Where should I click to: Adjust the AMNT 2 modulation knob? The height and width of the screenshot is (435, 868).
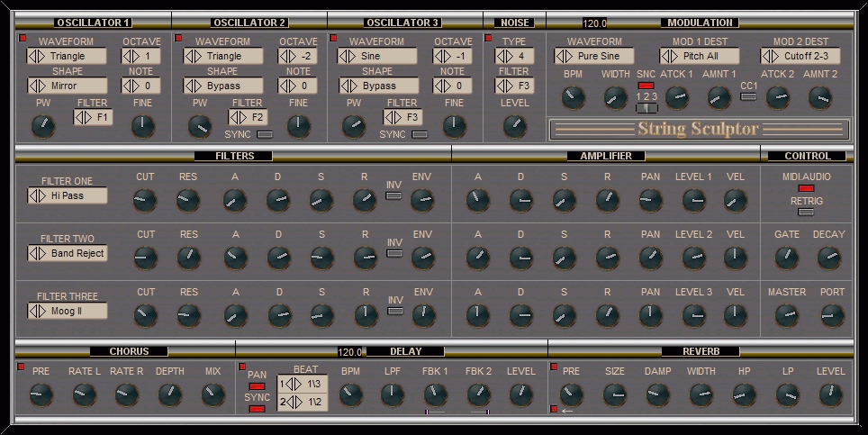tap(820, 98)
